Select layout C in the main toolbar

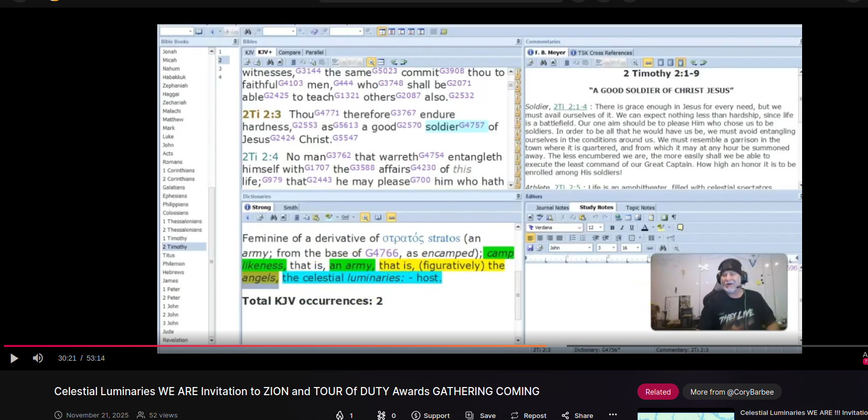[402, 31]
